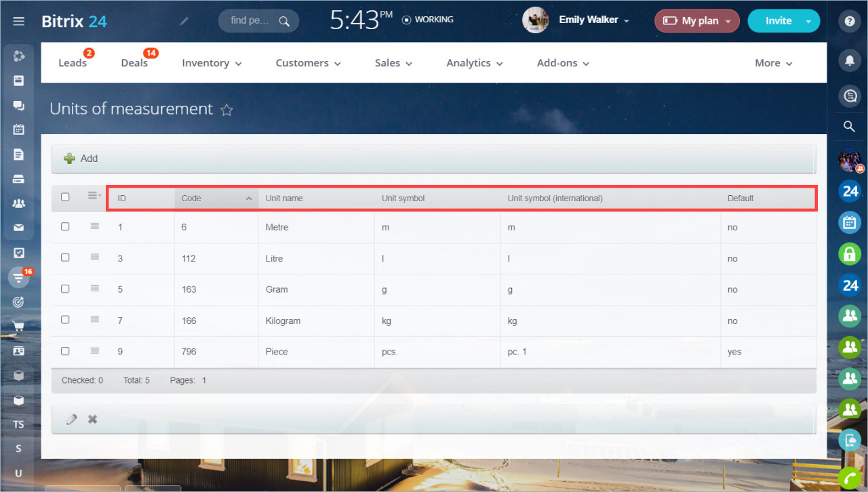Expand the Sales menu
The height and width of the screenshot is (492, 868).
393,63
